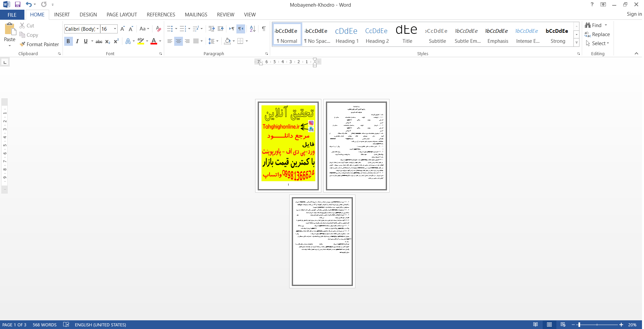Viewport: 644px width, 329px height.
Task: Zoom out with the minus button
Action: (x=573, y=325)
